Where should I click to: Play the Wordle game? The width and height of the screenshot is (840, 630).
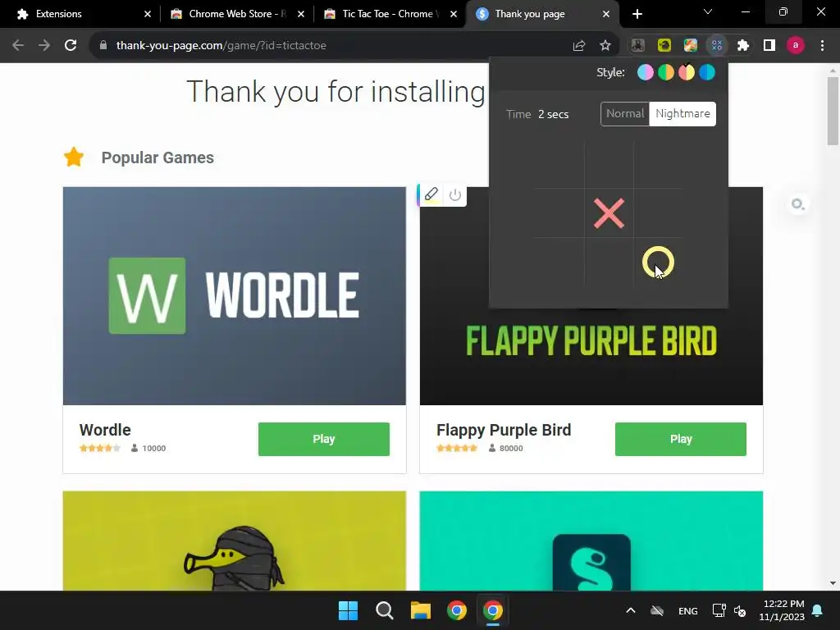[x=323, y=440]
